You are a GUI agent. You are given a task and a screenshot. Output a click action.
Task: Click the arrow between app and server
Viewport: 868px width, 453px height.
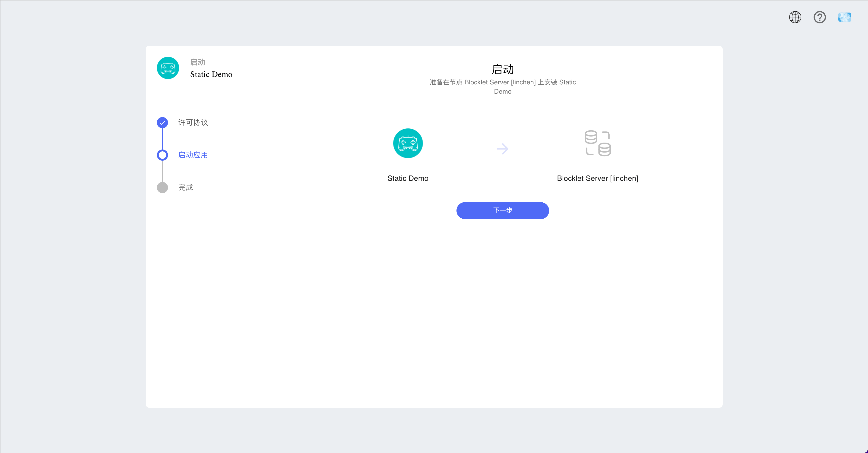502,149
